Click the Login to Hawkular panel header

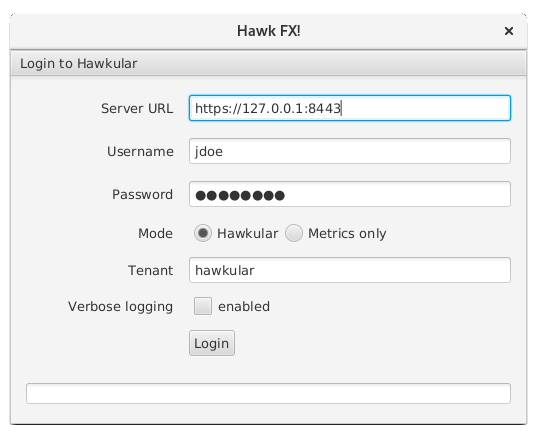coord(268,63)
